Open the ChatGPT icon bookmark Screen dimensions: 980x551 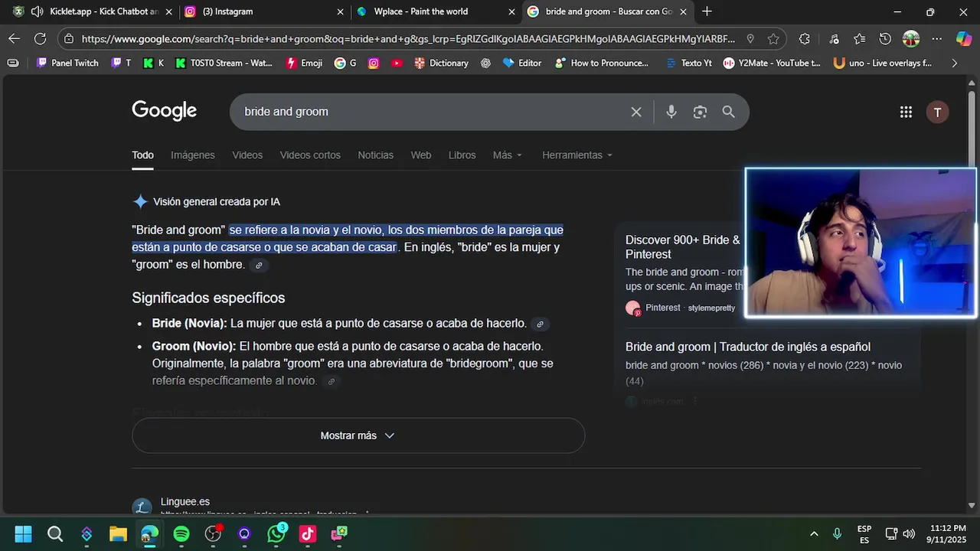(x=485, y=63)
